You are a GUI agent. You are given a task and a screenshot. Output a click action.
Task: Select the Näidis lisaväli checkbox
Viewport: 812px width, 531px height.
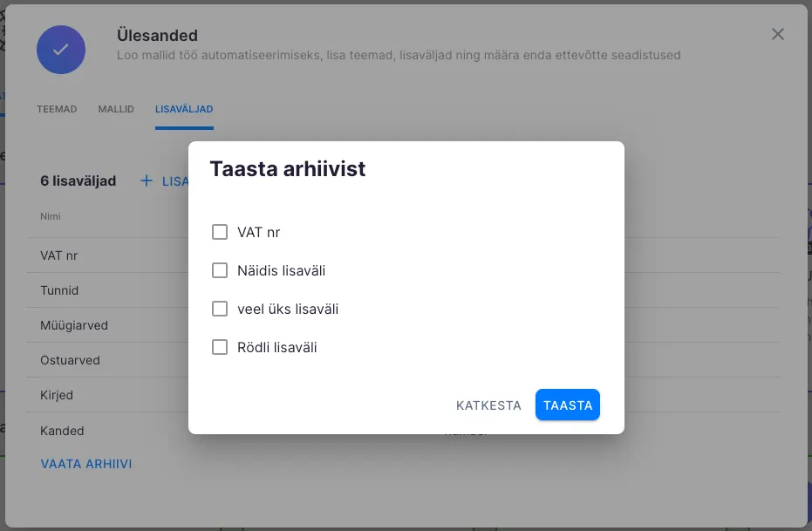220,271
